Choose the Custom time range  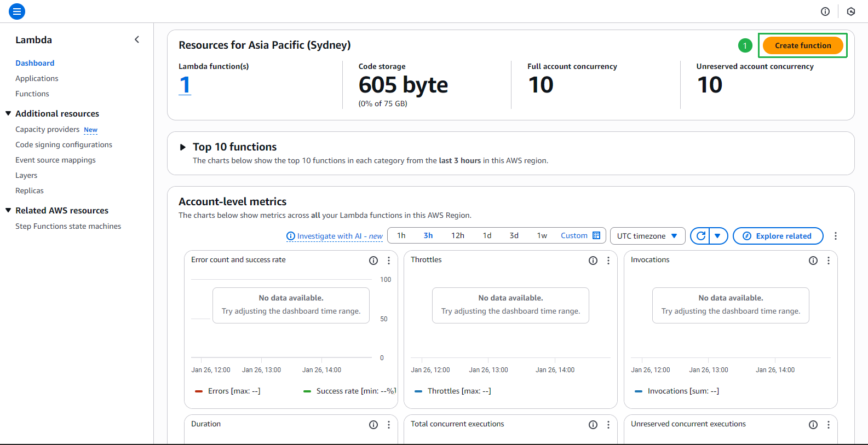pos(574,235)
